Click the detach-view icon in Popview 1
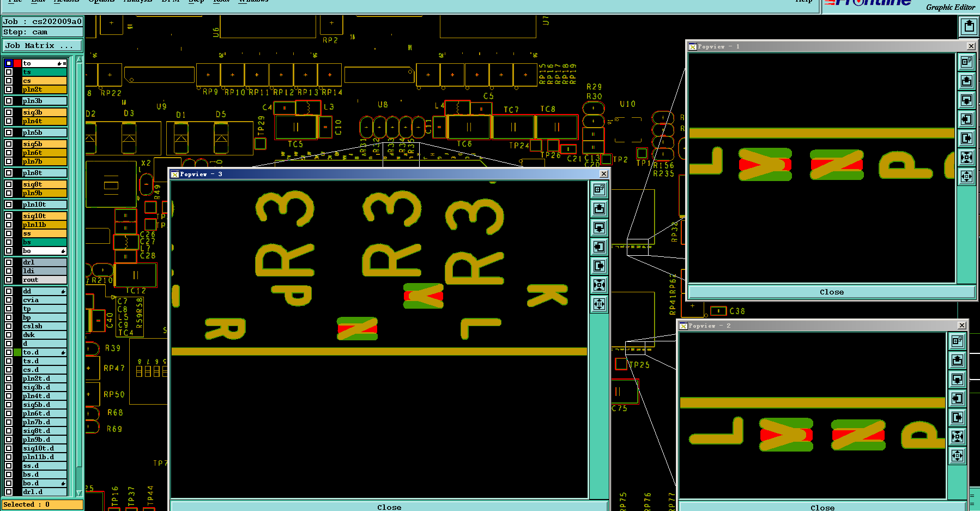Viewport: 980px width, 511px height. click(966, 62)
